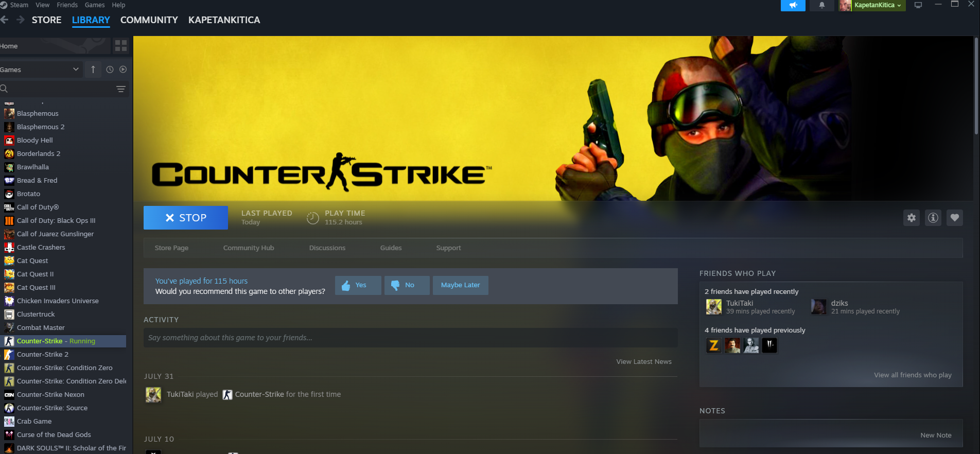Switch library to grid collections view
Screen dimensions: 980x454
click(121, 46)
